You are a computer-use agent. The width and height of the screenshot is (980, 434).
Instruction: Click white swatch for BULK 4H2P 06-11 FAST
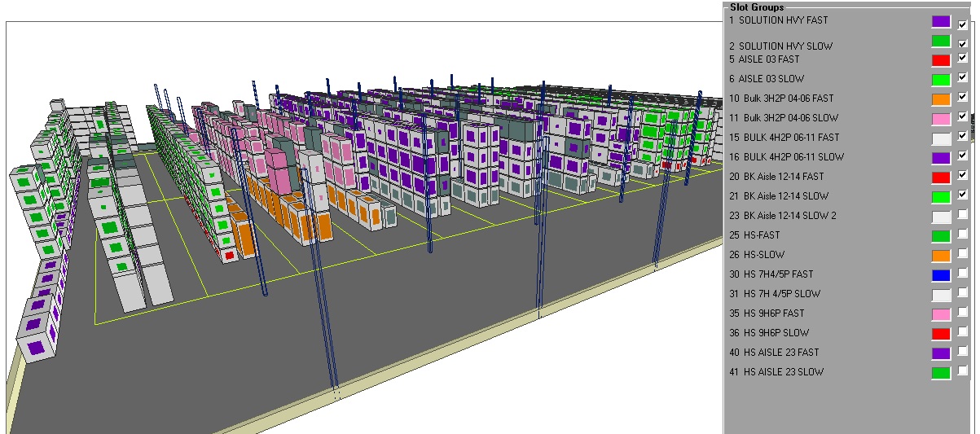tap(941, 138)
